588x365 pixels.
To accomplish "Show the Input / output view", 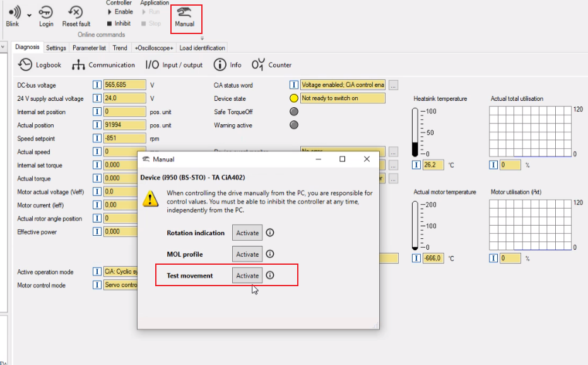I will 174,65.
